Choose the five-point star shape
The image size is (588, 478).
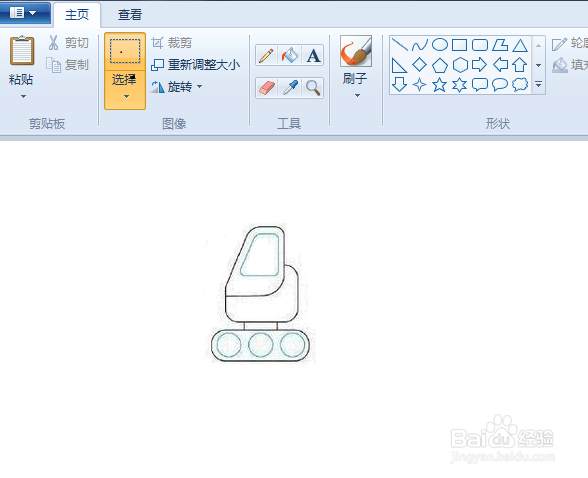point(440,85)
